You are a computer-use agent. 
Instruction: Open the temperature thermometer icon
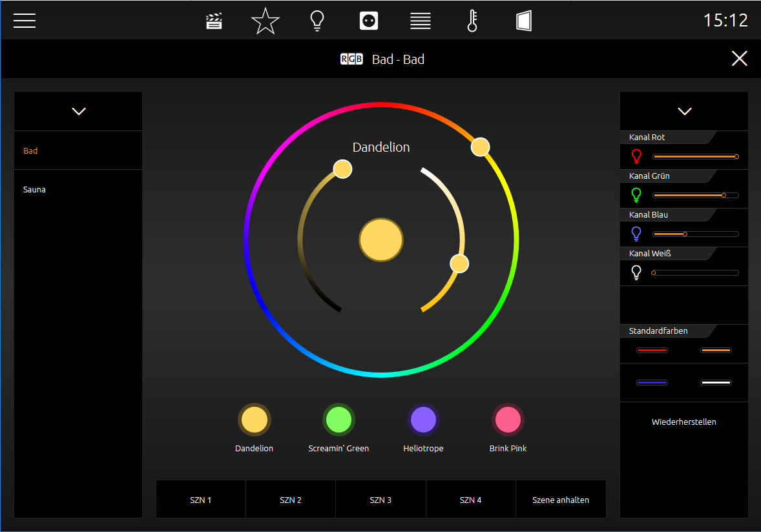tap(472, 21)
